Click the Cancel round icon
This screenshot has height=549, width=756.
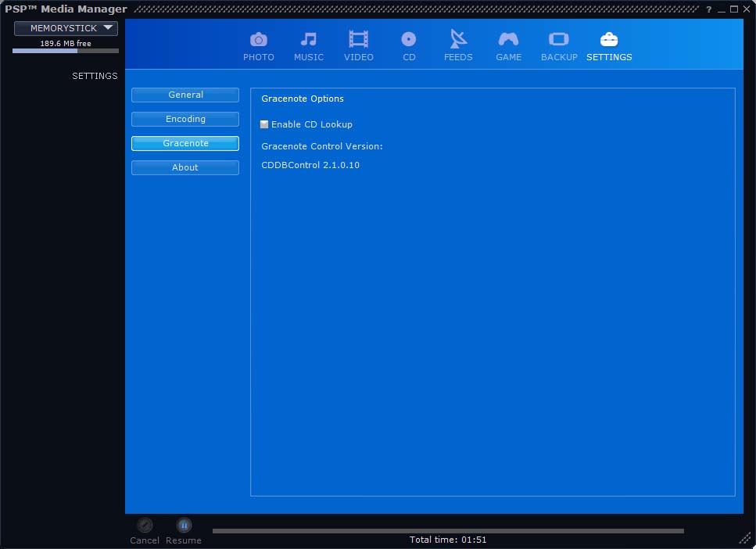[145, 525]
